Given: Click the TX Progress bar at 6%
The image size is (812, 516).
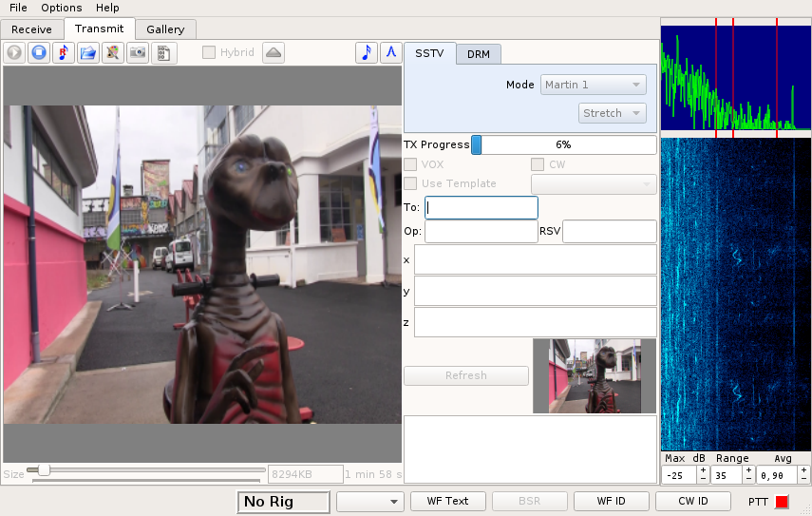Looking at the screenshot, I should [563, 145].
